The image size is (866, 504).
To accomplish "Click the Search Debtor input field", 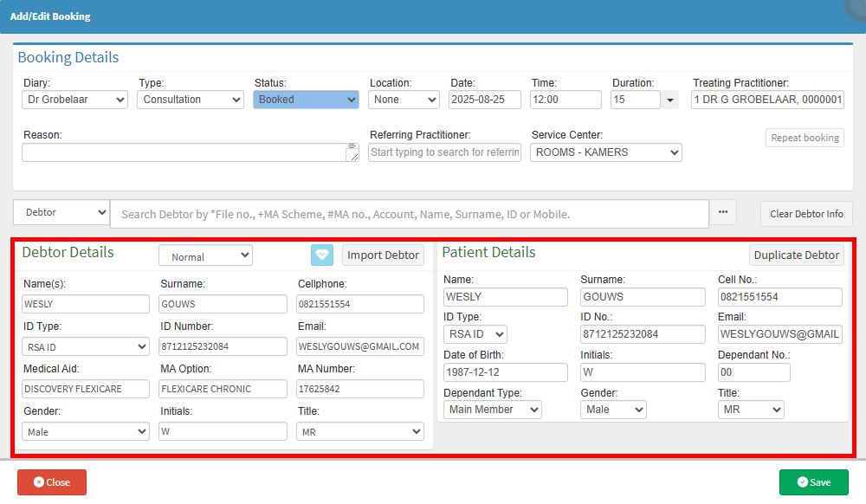I will [410, 214].
